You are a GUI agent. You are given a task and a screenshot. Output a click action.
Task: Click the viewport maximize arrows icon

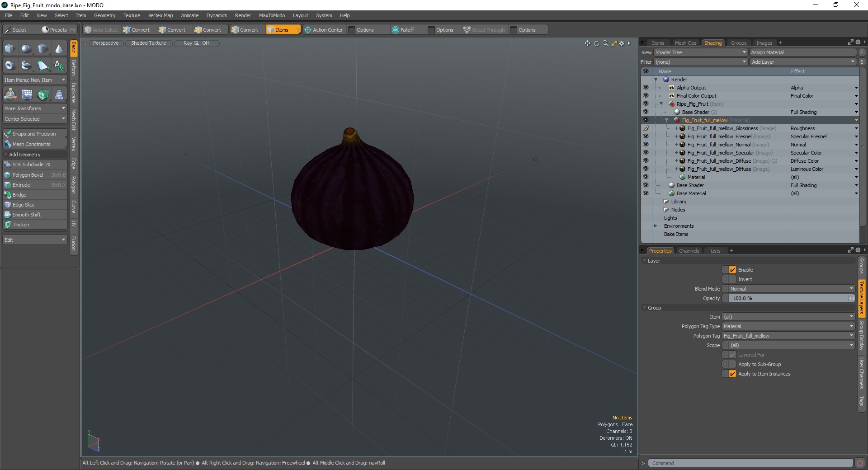point(614,43)
